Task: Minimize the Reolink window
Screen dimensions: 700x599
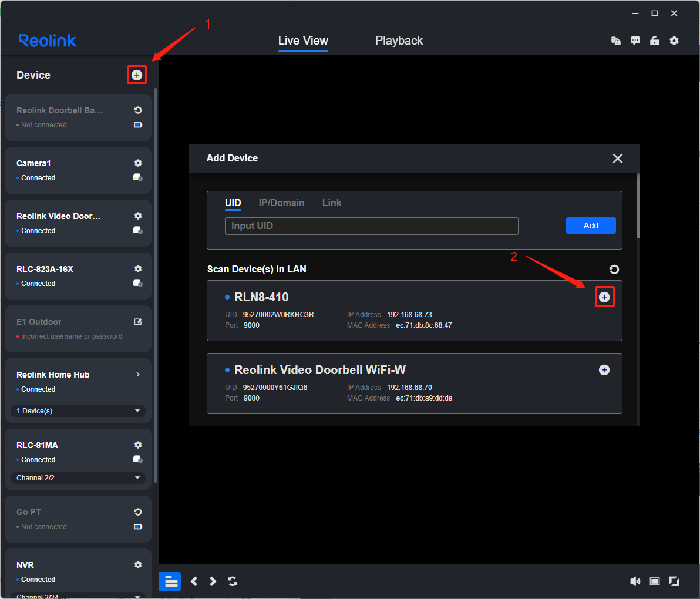Action: point(635,14)
